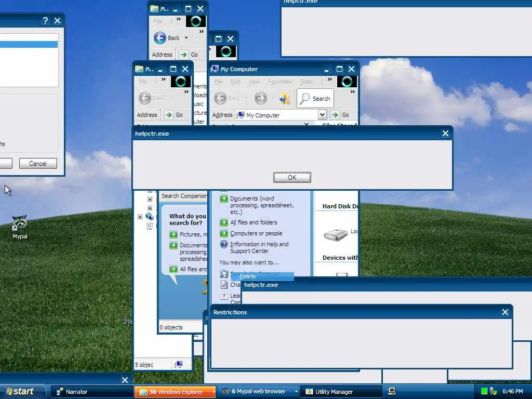Click the Narrator taskbar button
This screenshot has height=399, width=532.
tap(91, 392)
